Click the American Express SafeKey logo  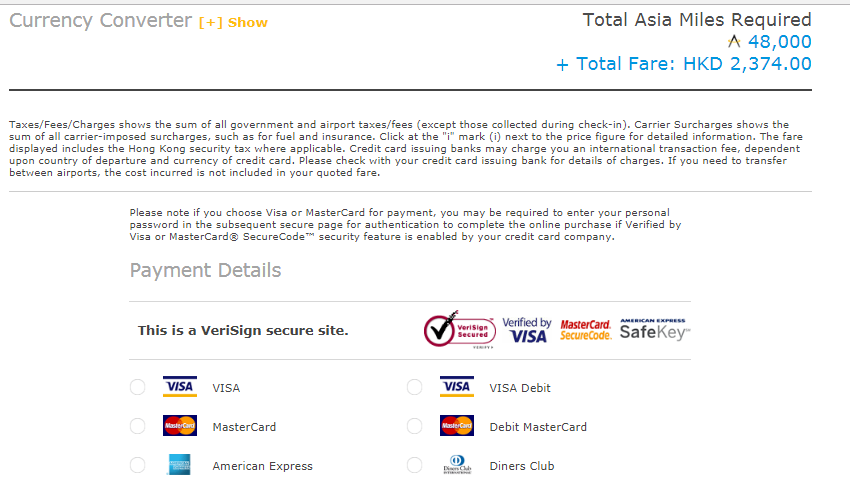click(x=655, y=330)
